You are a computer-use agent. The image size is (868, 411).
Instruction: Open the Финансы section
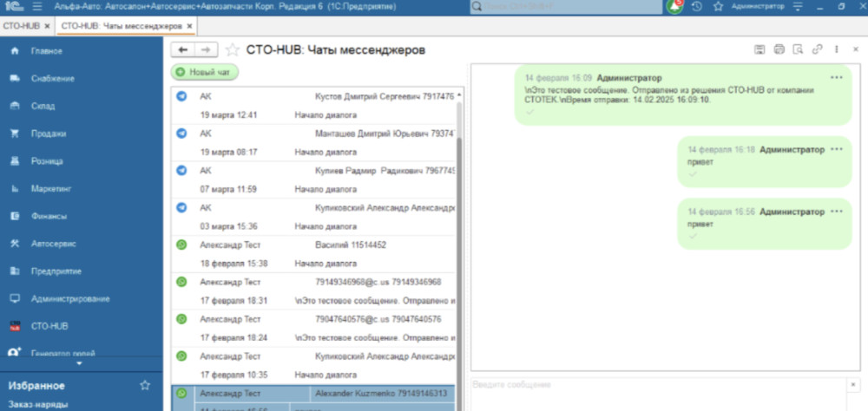click(49, 216)
